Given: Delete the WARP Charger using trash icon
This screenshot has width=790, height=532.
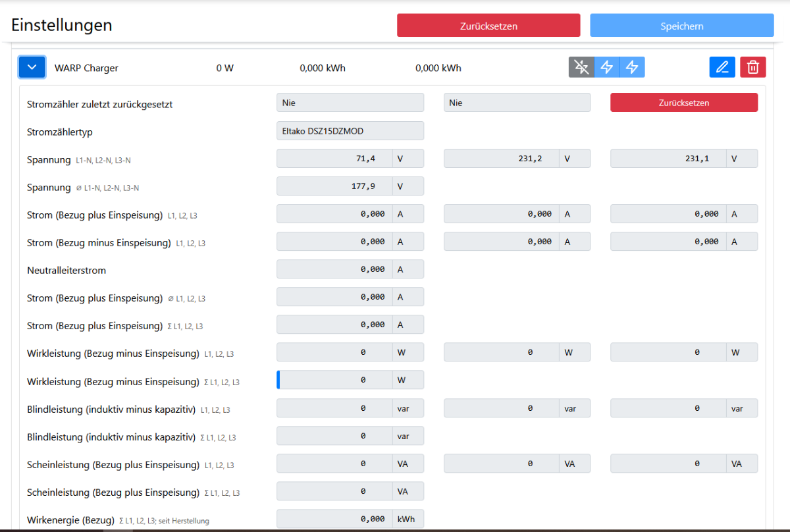Looking at the screenshot, I should click(x=753, y=67).
